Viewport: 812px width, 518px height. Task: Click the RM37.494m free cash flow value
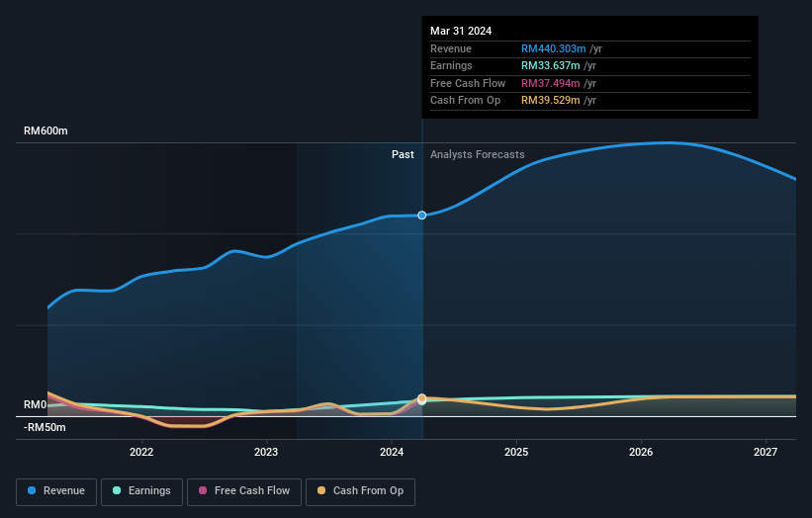(x=550, y=83)
